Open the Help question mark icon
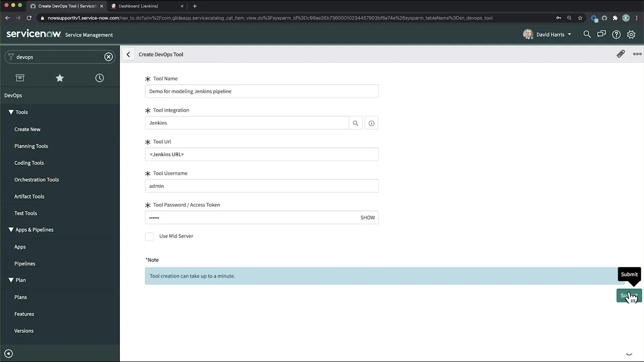The height and width of the screenshot is (362, 644). 616,34
